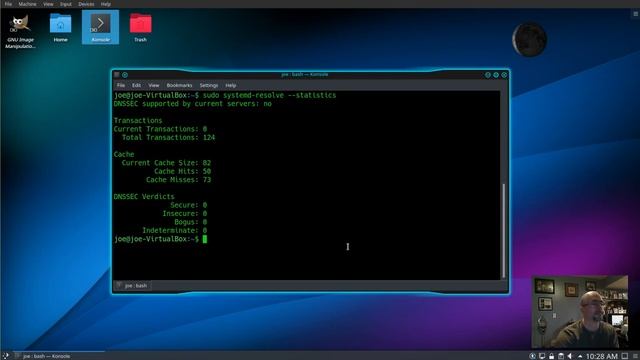Click the 'Total Transactions: 124' line
Screen dimensions: 640x360
[x=168, y=138]
